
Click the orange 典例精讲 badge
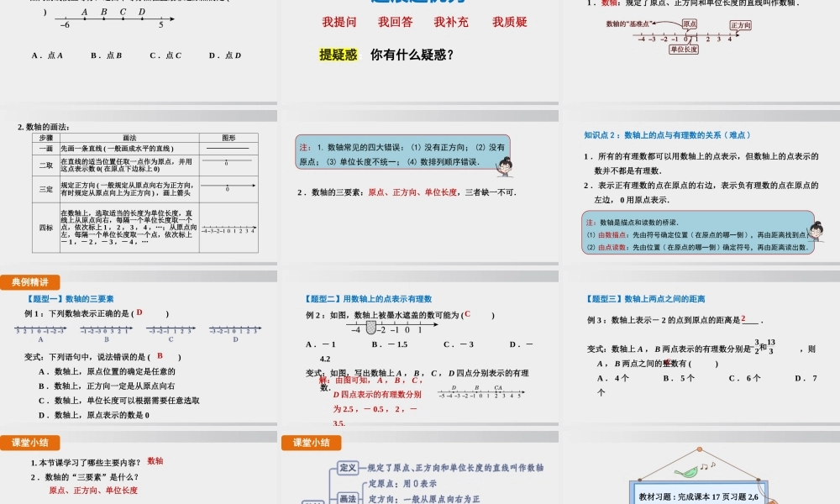click(30, 281)
